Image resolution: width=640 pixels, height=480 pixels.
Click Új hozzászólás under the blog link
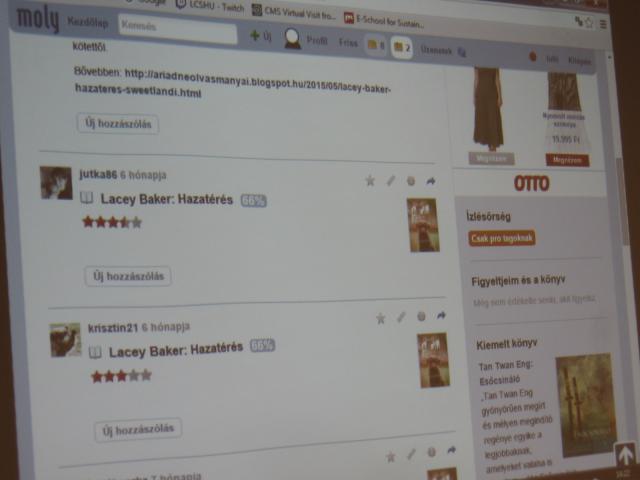[x=118, y=123]
